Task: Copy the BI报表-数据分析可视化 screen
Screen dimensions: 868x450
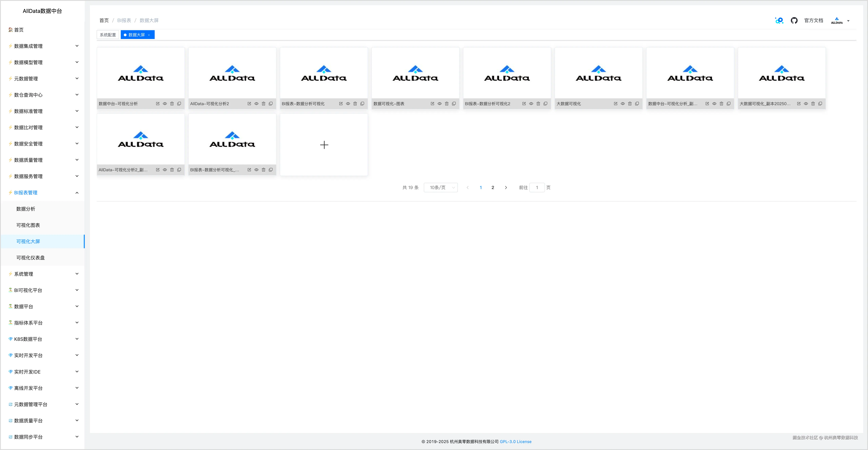Action: [x=362, y=104]
